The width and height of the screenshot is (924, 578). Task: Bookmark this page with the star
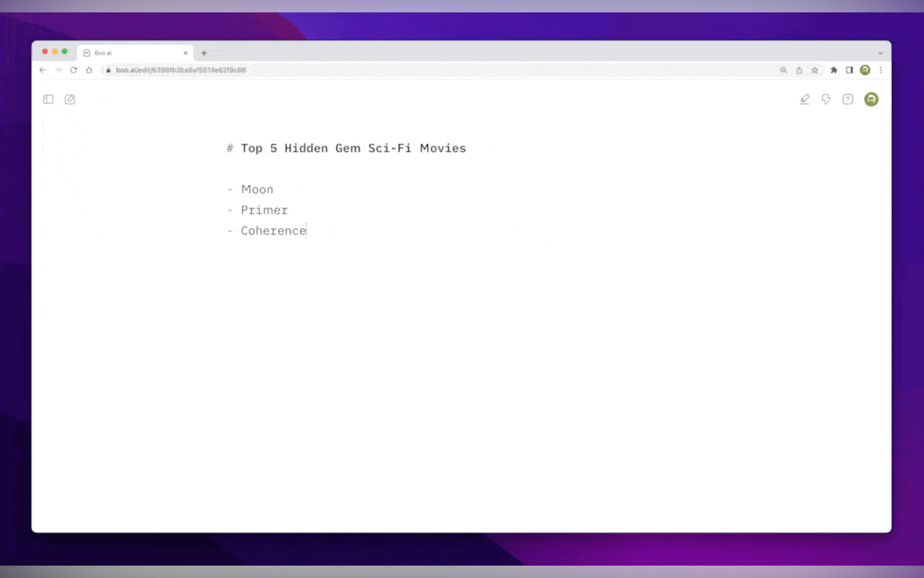815,70
